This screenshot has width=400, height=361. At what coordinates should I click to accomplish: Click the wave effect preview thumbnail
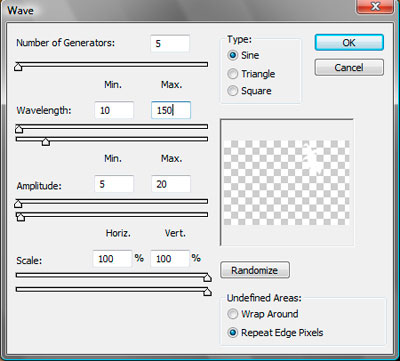click(287, 182)
